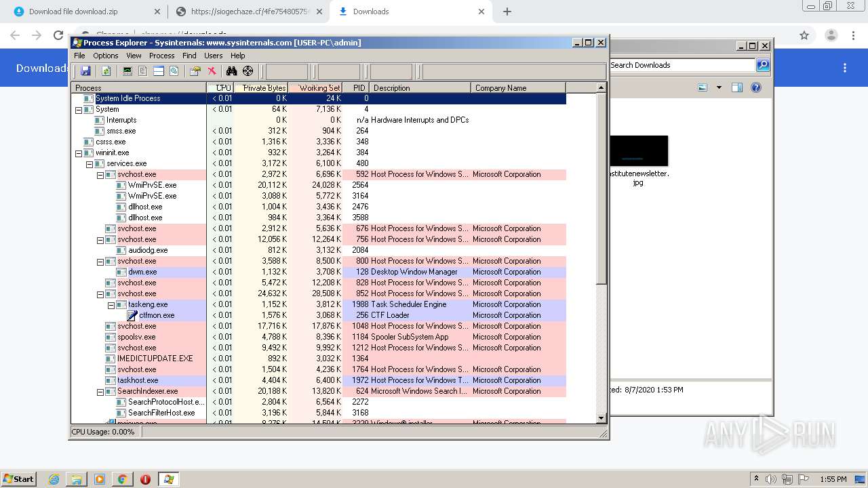Select dwm.exe process row
The image size is (868, 488).
(319, 272)
